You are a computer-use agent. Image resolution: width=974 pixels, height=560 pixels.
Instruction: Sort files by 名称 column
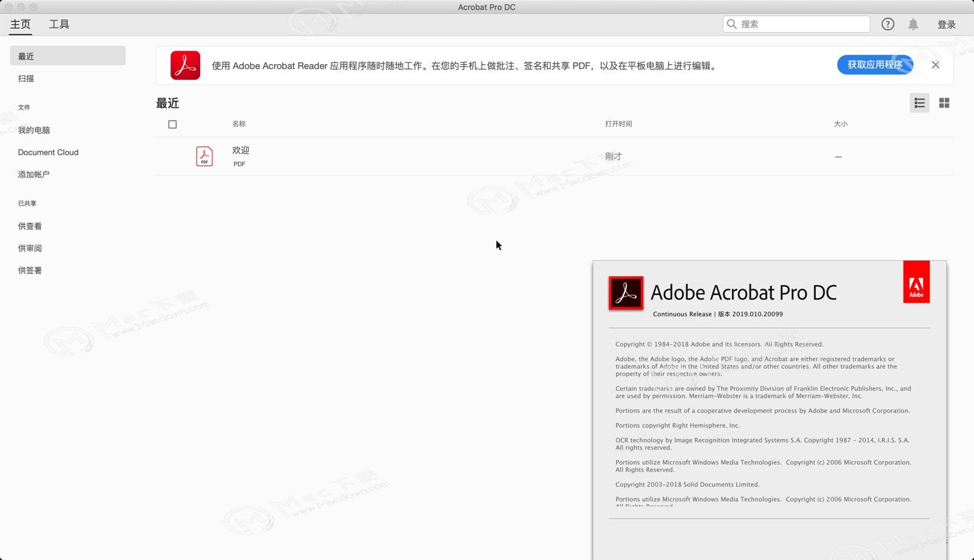point(239,124)
